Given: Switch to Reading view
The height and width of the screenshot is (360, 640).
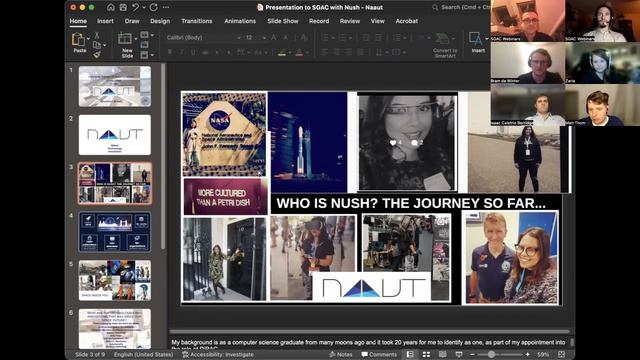Looking at the screenshot, I should pyautogui.click(x=442, y=354).
